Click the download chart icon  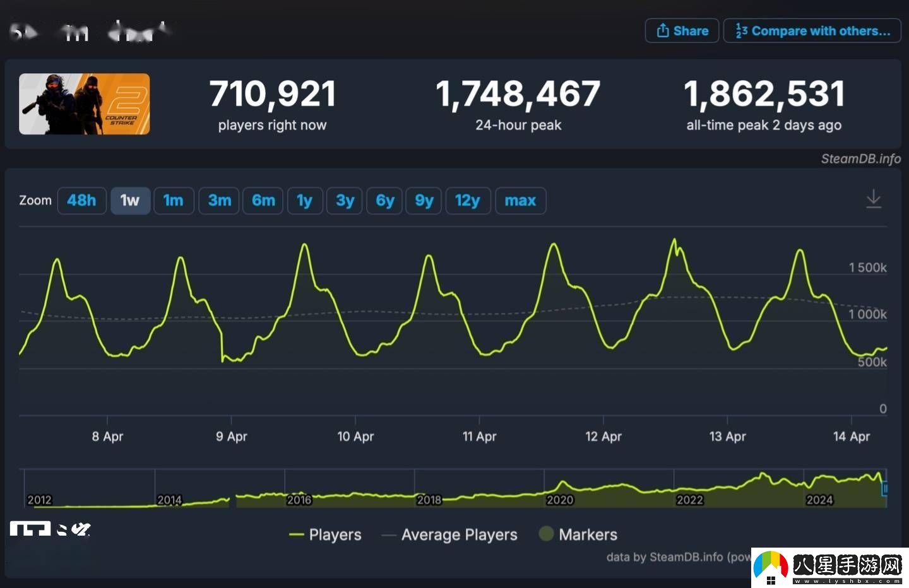click(874, 199)
